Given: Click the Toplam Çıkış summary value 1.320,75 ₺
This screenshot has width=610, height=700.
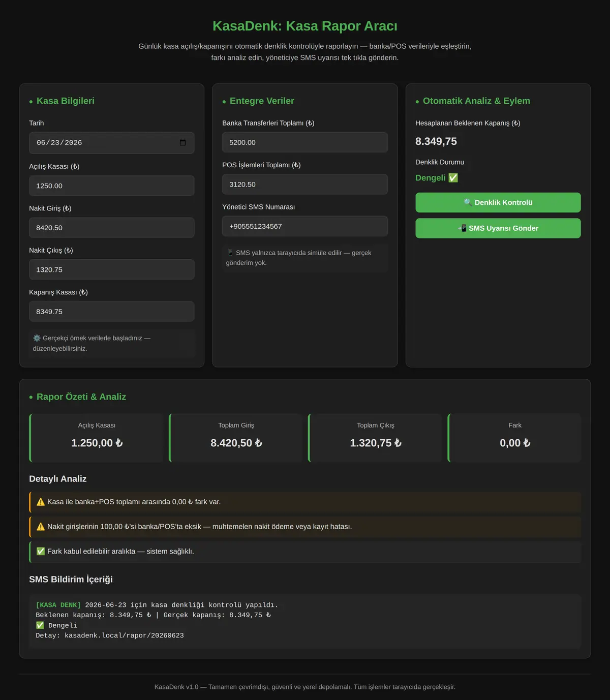Looking at the screenshot, I should (x=376, y=443).
